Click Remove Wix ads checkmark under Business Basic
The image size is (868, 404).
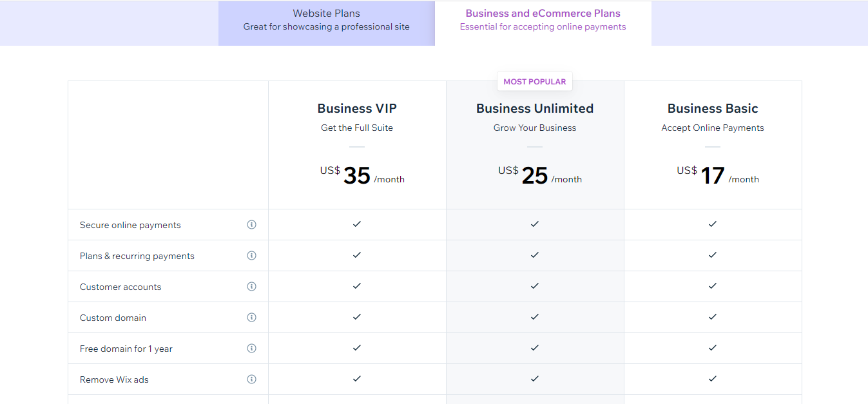(713, 379)
